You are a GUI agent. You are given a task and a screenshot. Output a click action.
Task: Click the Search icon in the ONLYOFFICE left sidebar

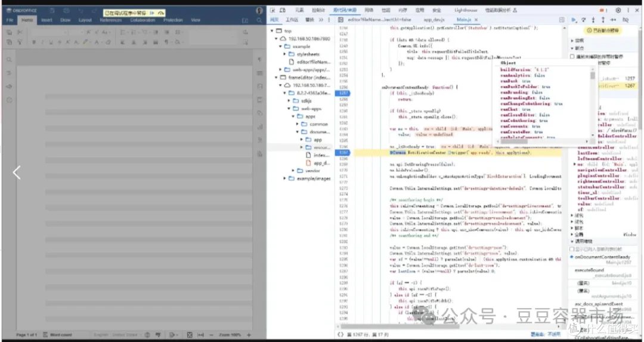click(9, 60)
